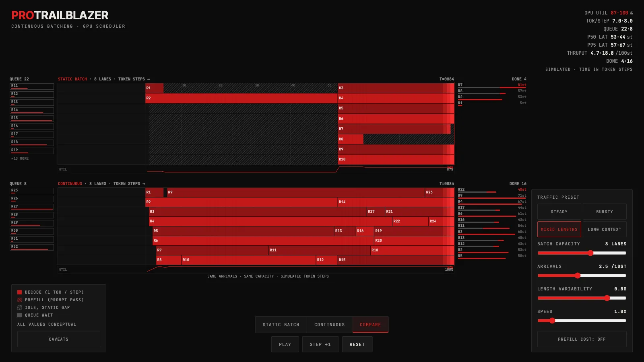Toggle the Prefill Cost: Off button
644x362 pixels.
pyautogui.click(x=582, y=339)
